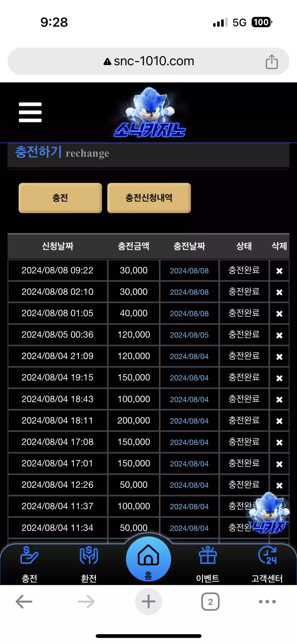Open the hamburger menu
This screenshot has width=297, height=644.
click(30, 112)
